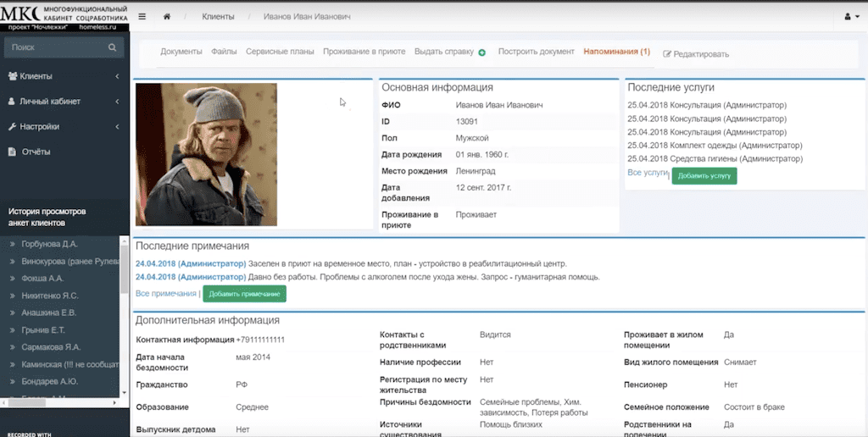Open the Сервисные планы tab
This screenshot has height=437, width=868.
click(280, 52)
